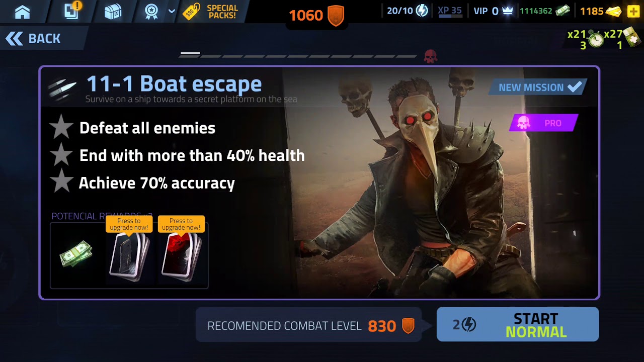Click the yellow plus to add gold
This screenshot has height=362, width=644.
(x=633, y=11)
